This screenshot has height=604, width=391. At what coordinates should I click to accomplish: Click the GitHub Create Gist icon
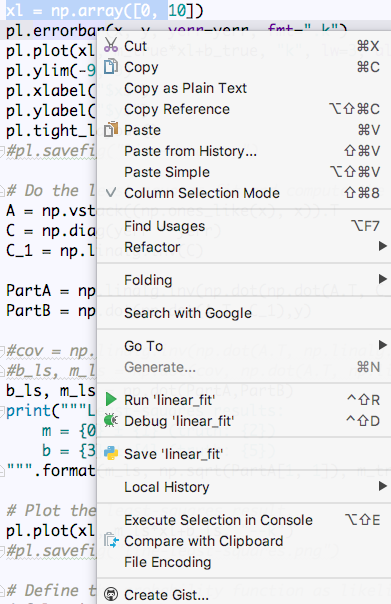111,594
